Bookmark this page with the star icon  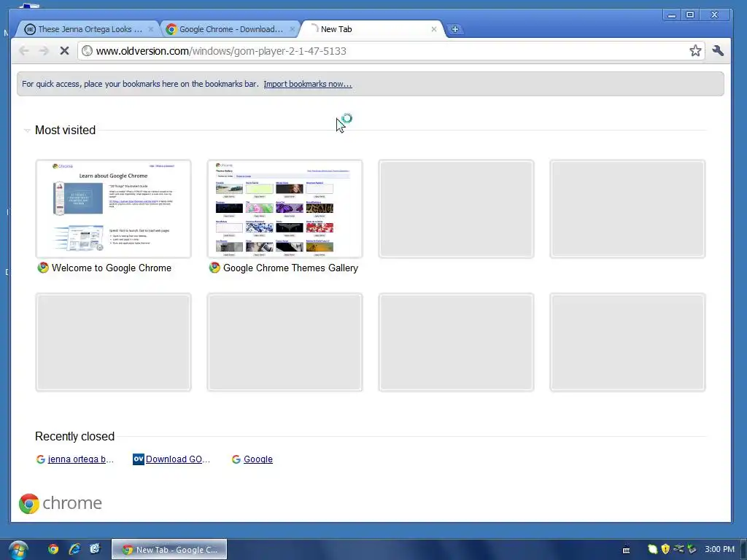[x=695, y=50]
